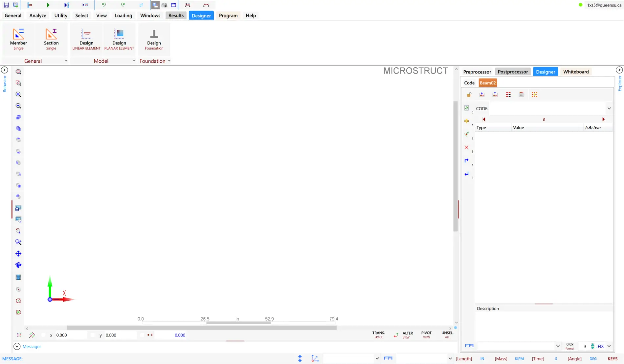624x364 pixels.
Task: Click the red X delete icon
Action: (x=466, y=147)
